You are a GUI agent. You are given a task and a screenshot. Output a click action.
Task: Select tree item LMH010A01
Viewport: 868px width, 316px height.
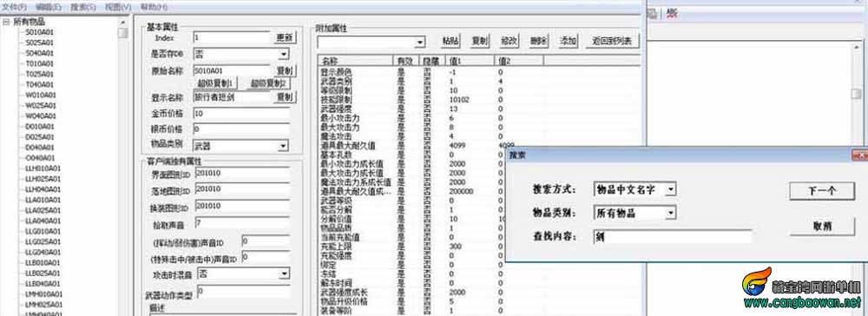43,294
